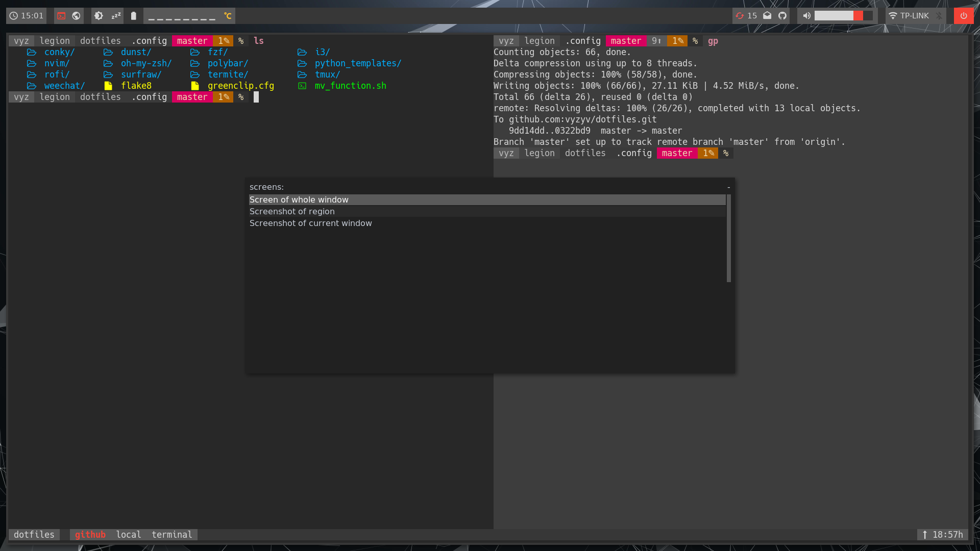Click the flake8 file name
Image resolution: width=980 pixels, height=551 pixels.
(136, 86)
